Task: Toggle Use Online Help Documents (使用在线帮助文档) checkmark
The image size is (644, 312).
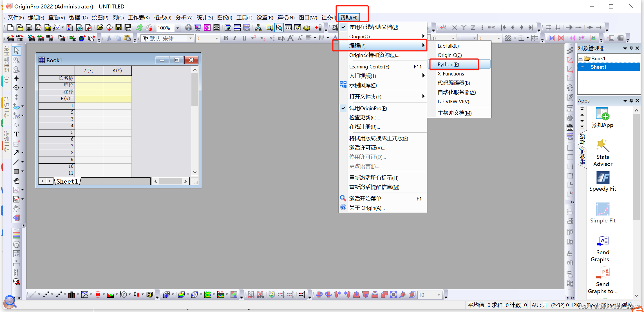Action: click(x=343, y=27)
